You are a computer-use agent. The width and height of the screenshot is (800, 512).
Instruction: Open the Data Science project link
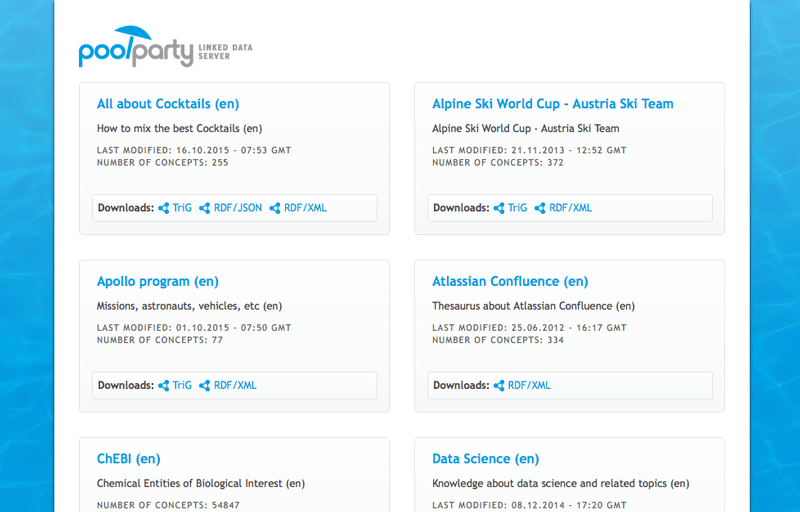tap(486, 459)
